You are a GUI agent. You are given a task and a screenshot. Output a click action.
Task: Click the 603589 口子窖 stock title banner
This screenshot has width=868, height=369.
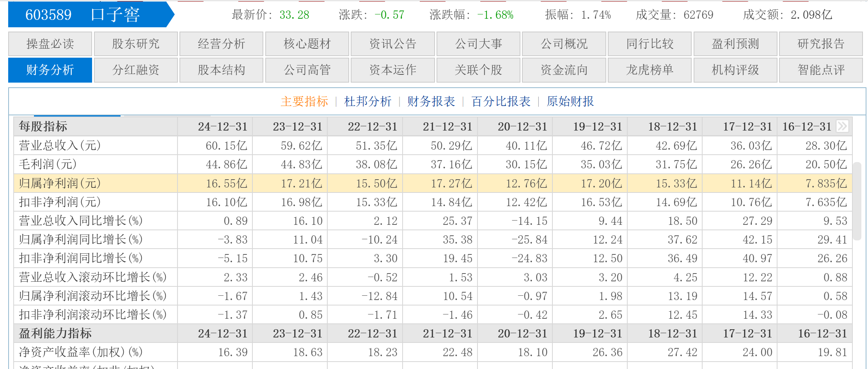91,15
